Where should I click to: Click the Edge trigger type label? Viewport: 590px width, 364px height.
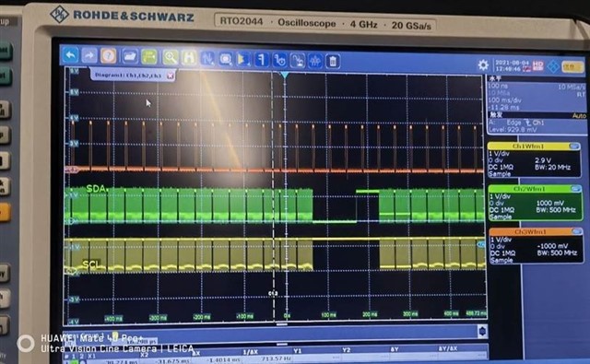[x=513, y=123]
